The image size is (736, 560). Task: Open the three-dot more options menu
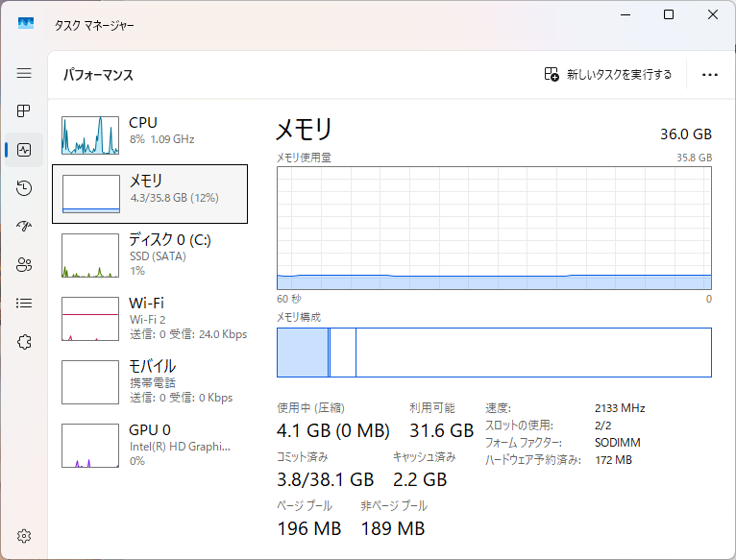710,74
